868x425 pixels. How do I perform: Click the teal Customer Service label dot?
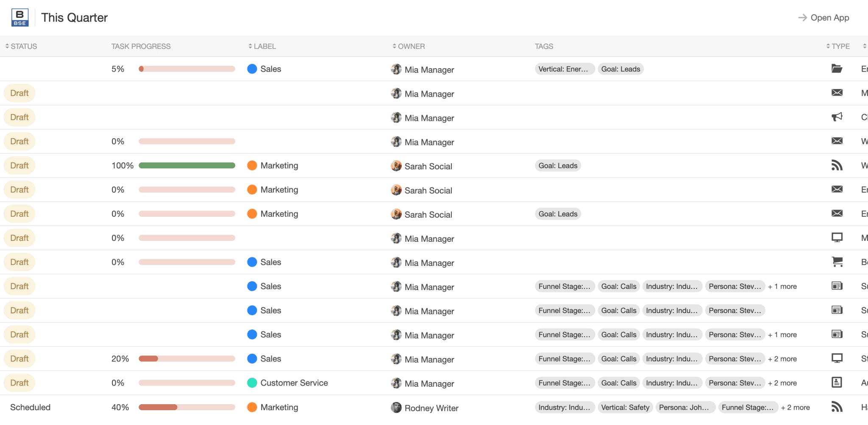(x=252, y=383)
